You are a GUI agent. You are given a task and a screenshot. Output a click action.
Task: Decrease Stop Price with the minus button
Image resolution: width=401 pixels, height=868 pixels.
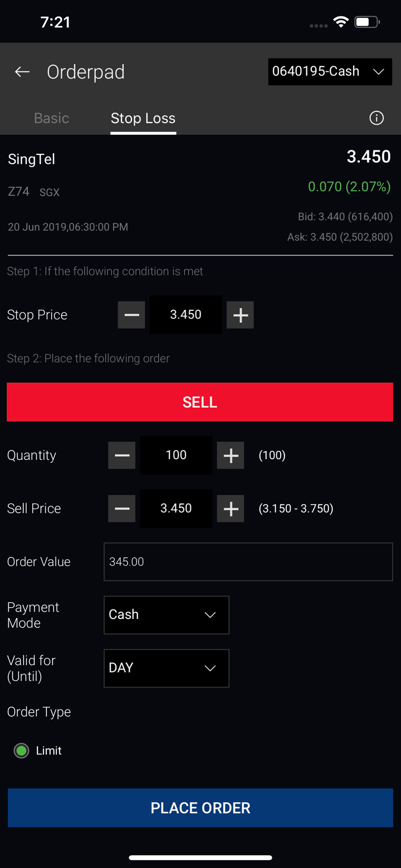tap(131, 315)
